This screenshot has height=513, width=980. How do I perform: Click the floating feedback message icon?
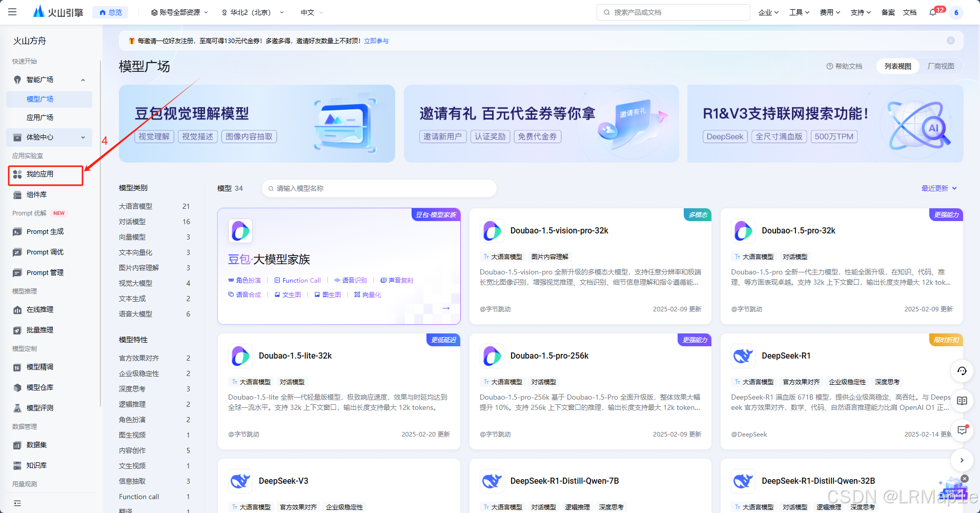(x=962, y=430)
